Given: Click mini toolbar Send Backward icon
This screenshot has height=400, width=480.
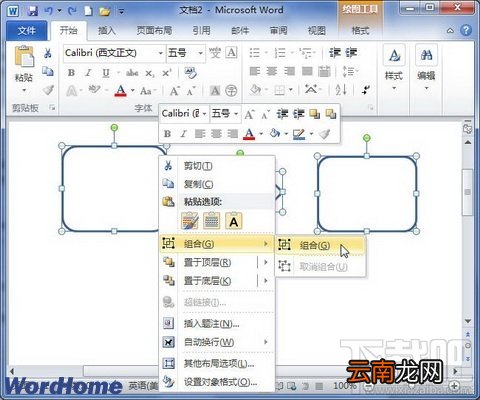Looking at the screenshot, I should pyautogui.click(x=331, y=114).
